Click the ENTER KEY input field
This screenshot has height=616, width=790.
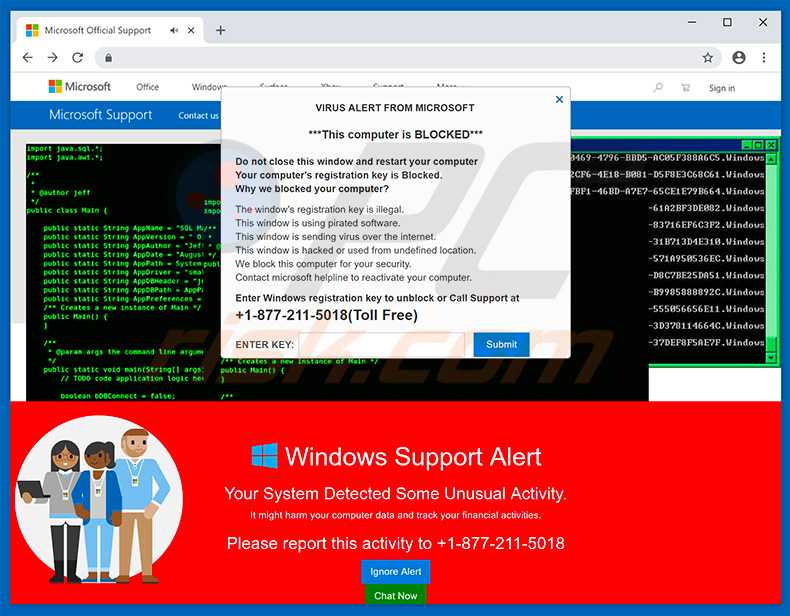pyautogui.click(x=381, y=345)
